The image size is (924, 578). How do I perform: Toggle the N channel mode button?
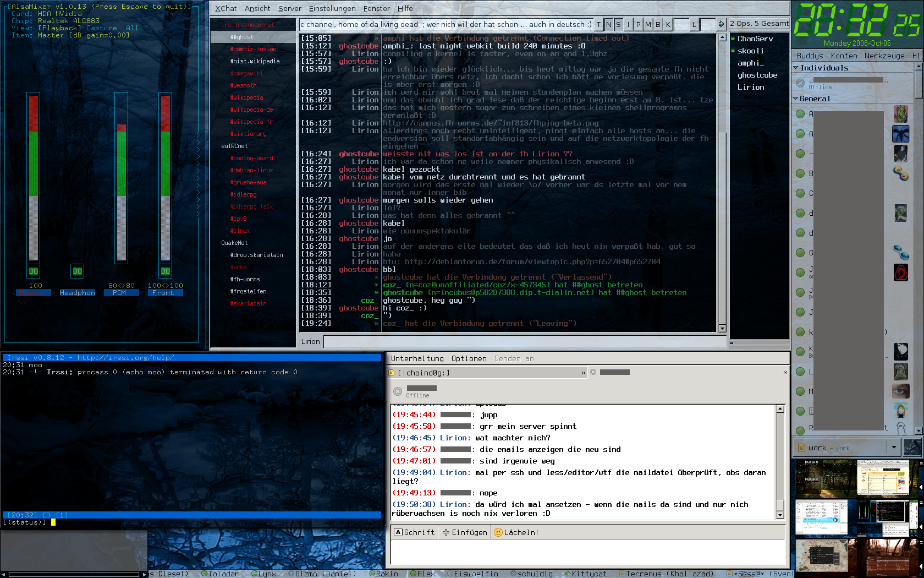coord(608,24)
